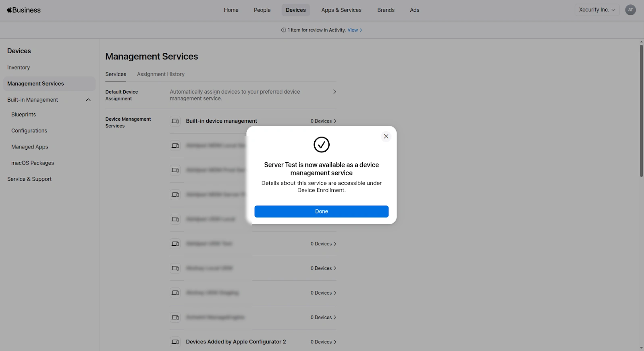Open 0 Devices chevron of eighth service row
644x351 pixels.
335,293
